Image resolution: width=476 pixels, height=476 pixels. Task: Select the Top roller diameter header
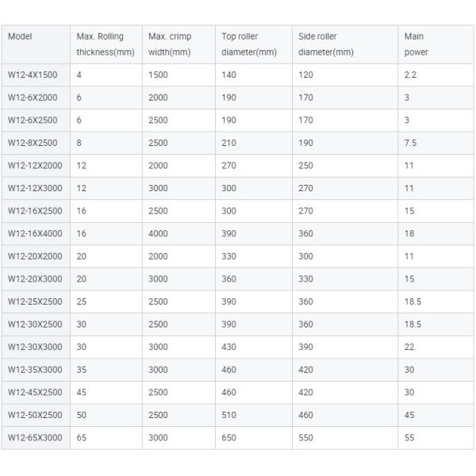tap(248, 44)
